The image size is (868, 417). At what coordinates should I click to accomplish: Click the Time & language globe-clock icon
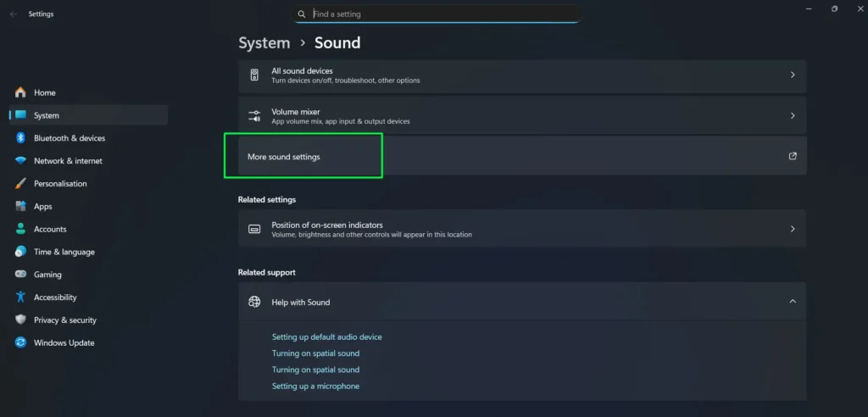pyautogui.click(x=20, y=252)
